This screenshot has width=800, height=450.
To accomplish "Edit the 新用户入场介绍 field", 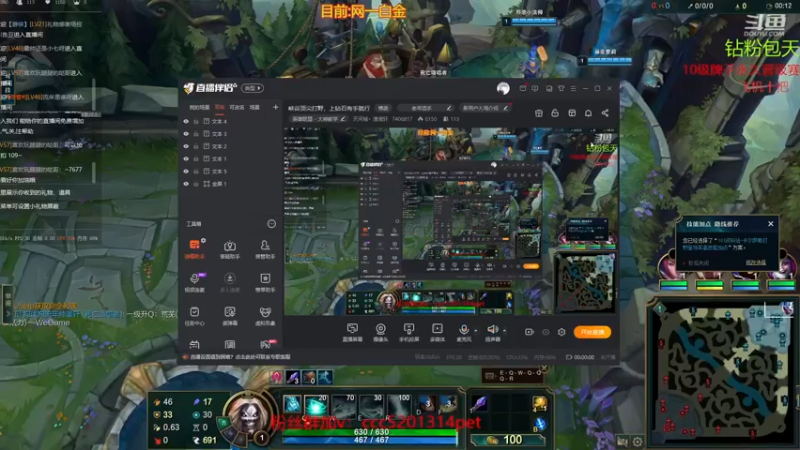I will click(484, 108).
